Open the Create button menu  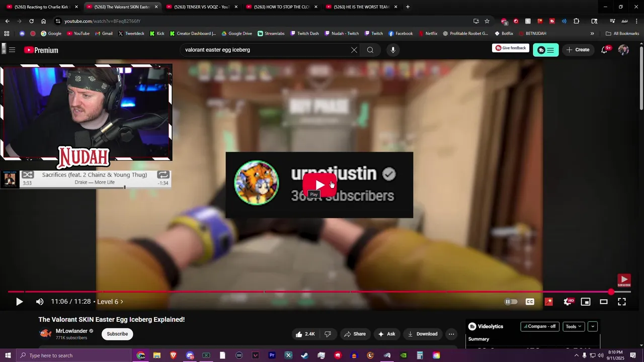tap(578, 50)
